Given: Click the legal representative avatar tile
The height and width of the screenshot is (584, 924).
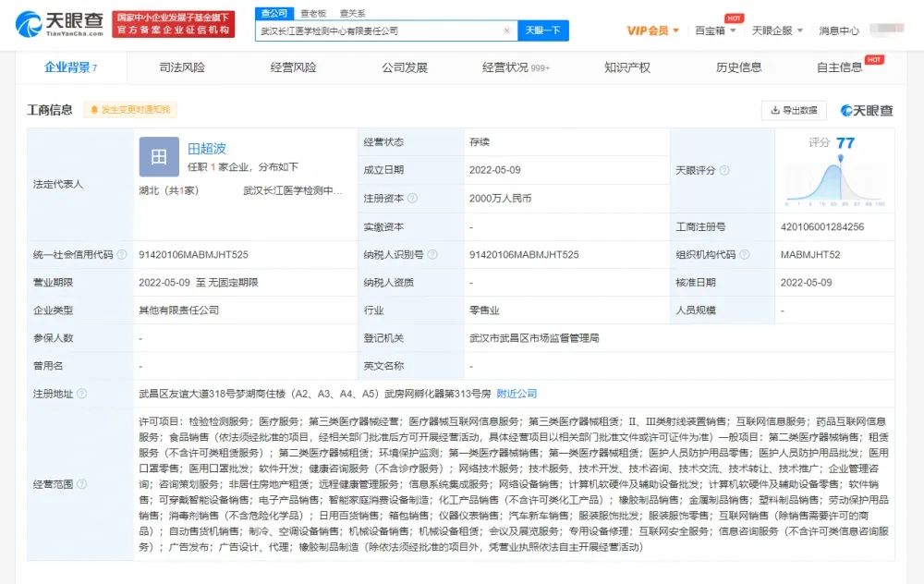Looking at the screenshot, I should pos(159,157).
